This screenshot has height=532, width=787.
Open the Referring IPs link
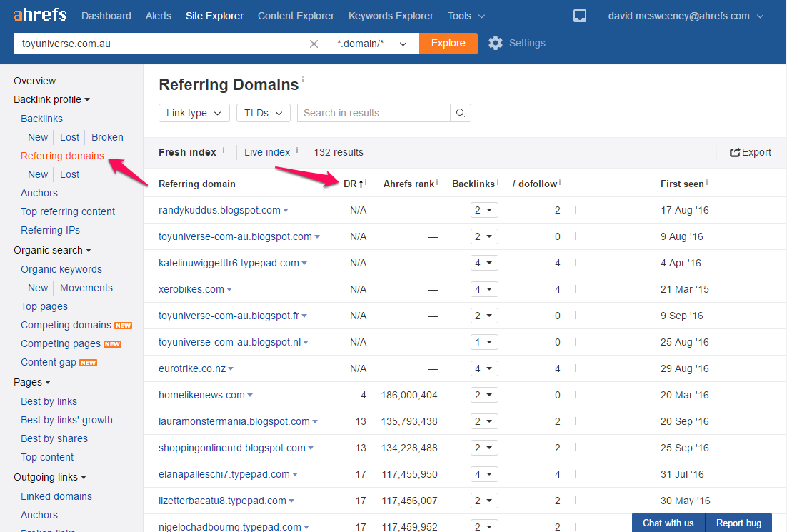click(50, 230)
